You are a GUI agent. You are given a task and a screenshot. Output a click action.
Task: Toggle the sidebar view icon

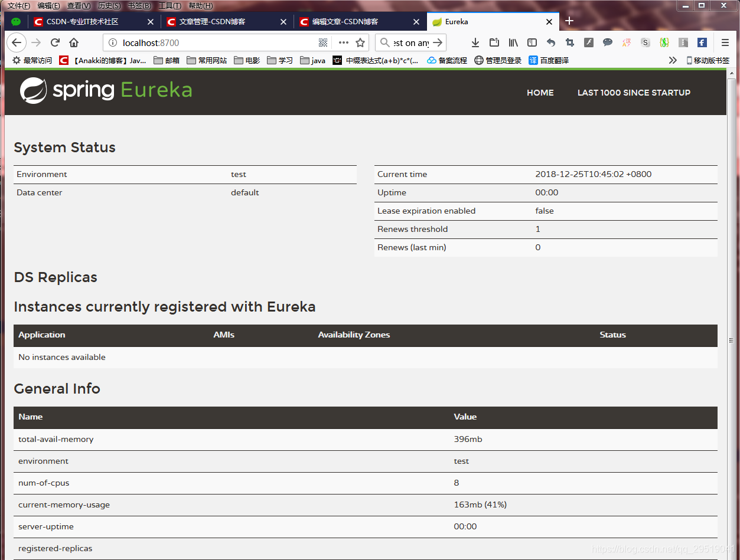tap(532, 42)
